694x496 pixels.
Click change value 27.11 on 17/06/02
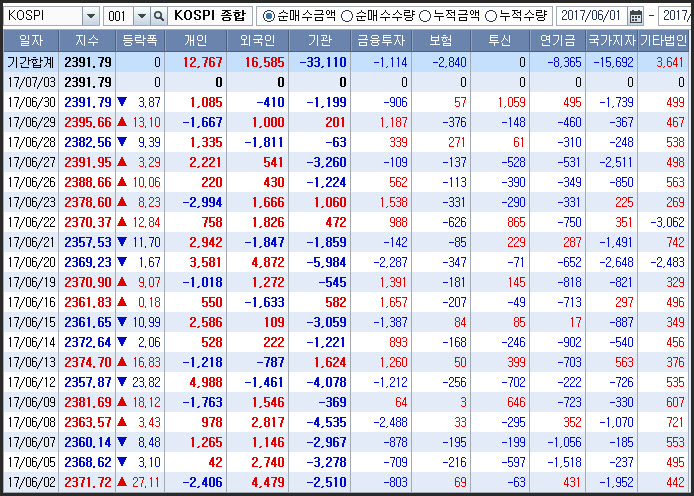(x=146, y=482)
